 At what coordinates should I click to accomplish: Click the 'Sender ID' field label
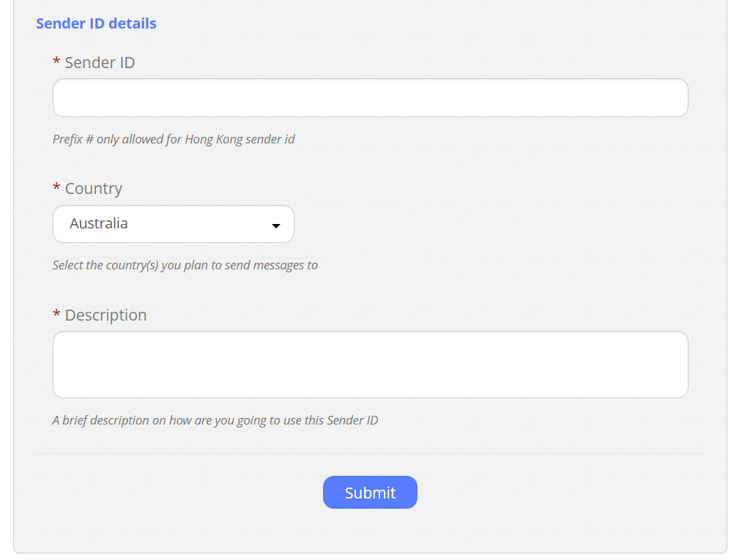100,63
